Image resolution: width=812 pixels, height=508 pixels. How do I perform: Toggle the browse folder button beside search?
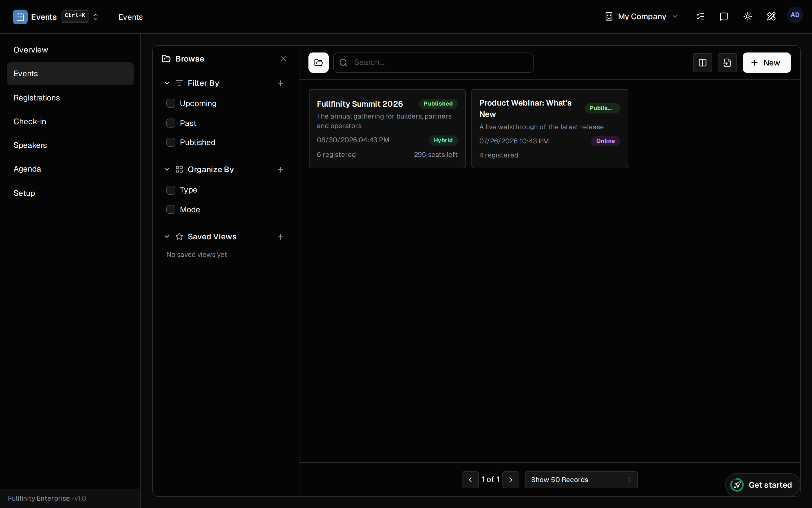pyautogui.click(x=318, y=62)
